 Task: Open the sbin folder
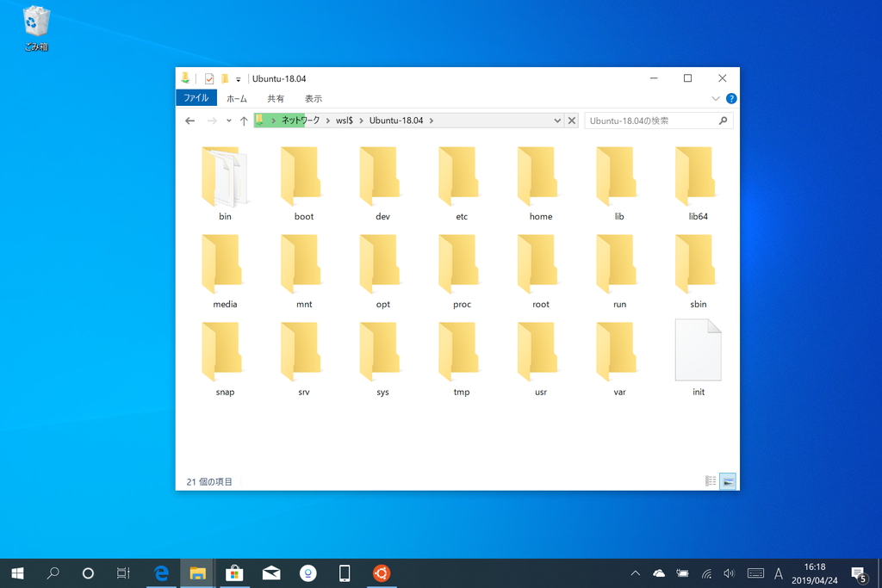698,271
